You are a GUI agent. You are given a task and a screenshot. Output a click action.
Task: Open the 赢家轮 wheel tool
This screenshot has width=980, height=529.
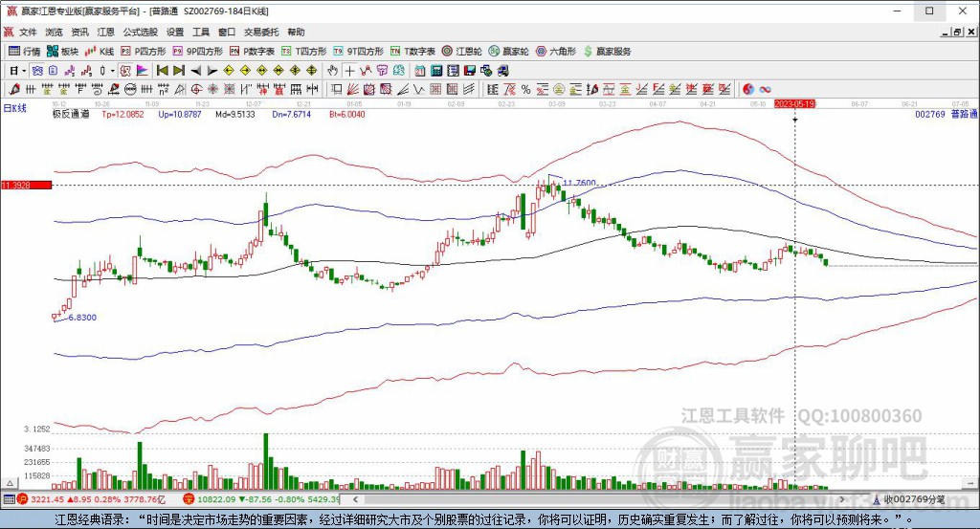click(x=509, y=52)
